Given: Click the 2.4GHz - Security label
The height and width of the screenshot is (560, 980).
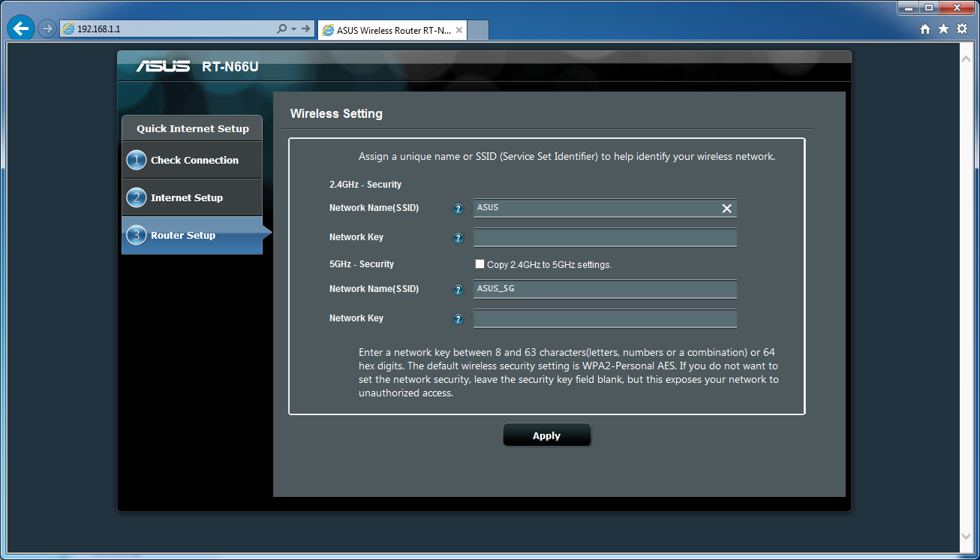Looking at the screenshot, I should coord(365,185).
